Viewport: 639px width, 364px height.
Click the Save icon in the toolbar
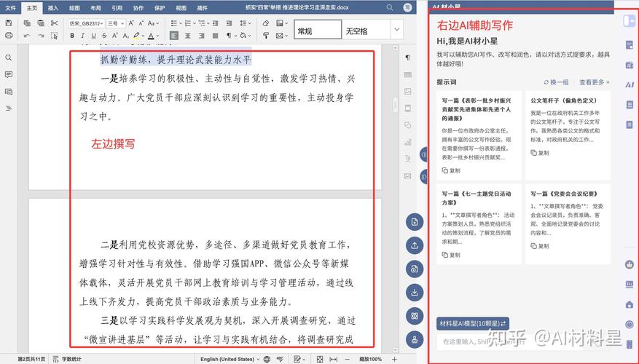click(x=9, y=23)
